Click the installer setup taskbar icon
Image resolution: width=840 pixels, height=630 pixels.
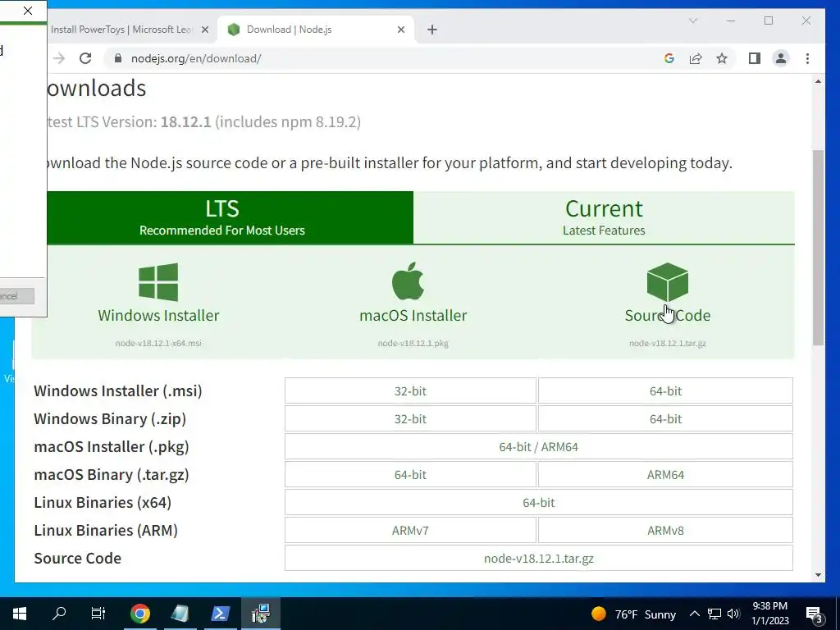[261, 614]
